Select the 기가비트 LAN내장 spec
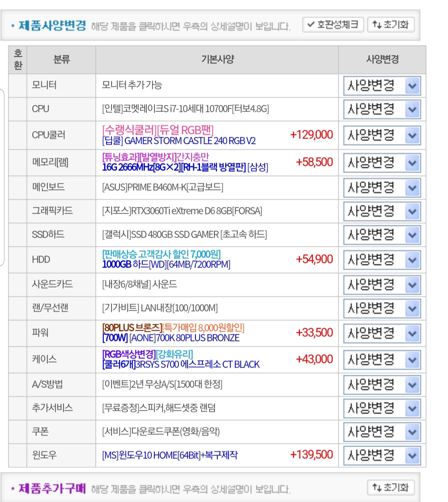This screenshot has width=448, height=502. pyautogui.click(x=160, y=308)
